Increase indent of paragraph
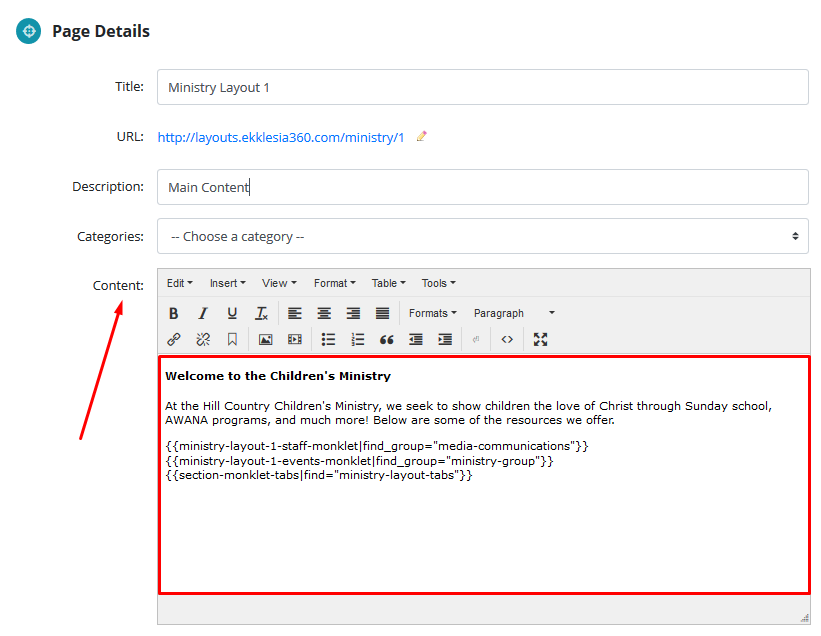 [x=446, y=339]
